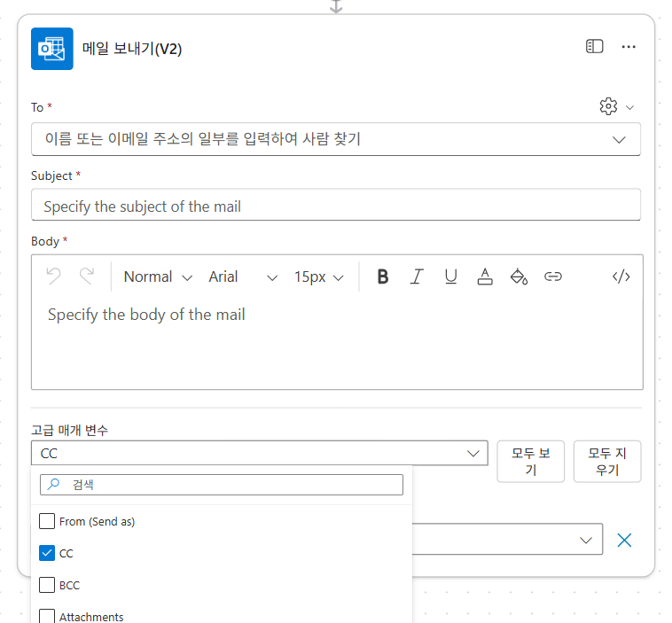Open the Arial font dropdown
Viewport: 672px width, 623px height.
click(x=243, y=276)
